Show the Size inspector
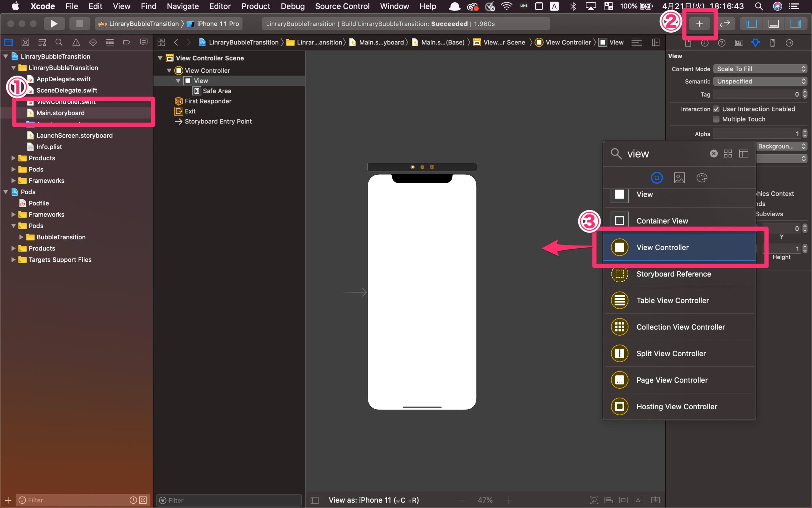This screenshot has height=508, width=812. tap(772, 43)
